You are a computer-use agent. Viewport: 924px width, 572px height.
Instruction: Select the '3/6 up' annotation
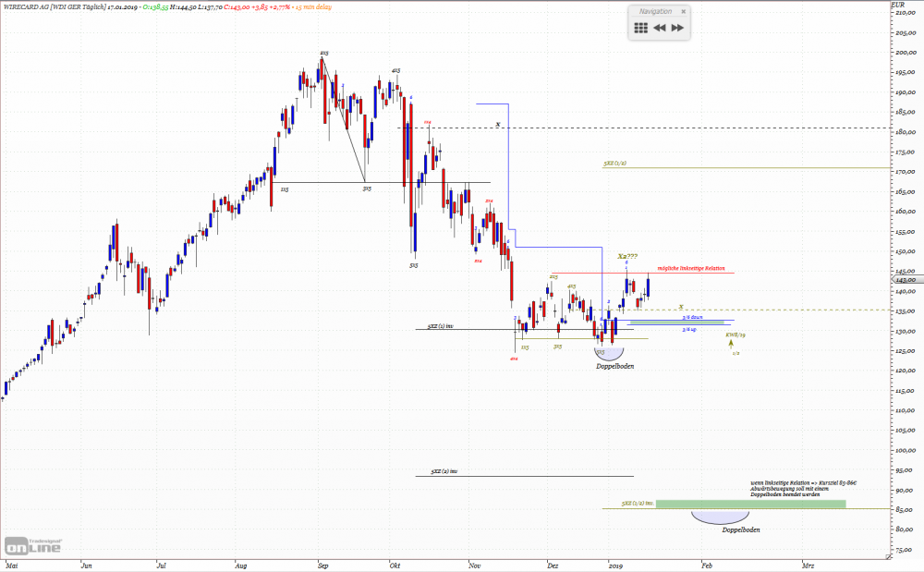coord(689,329)
